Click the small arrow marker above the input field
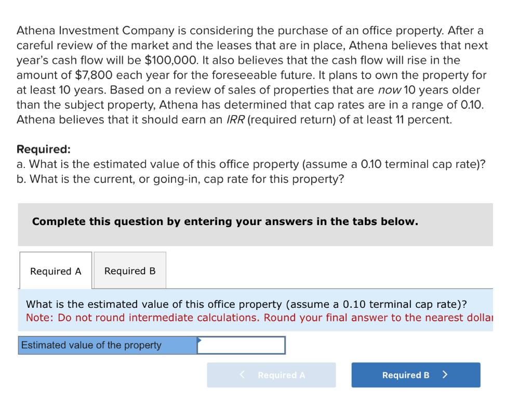 point(199,339)
